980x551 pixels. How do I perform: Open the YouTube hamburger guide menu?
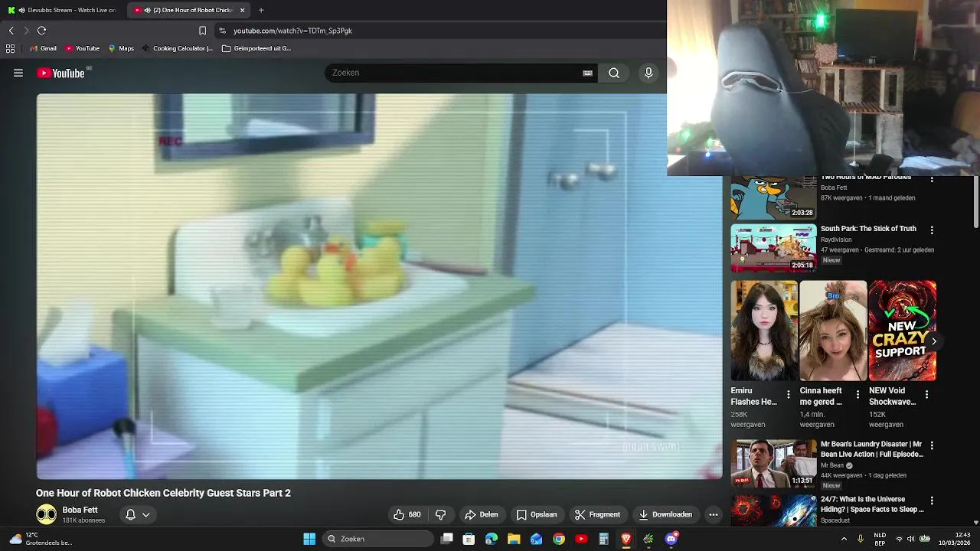tap(18, 73)
